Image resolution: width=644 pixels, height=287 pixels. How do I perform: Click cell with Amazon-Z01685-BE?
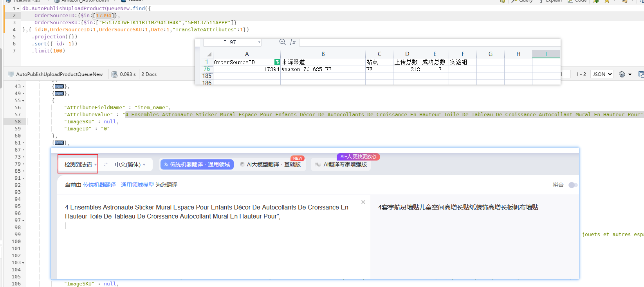tap(323, 69)
